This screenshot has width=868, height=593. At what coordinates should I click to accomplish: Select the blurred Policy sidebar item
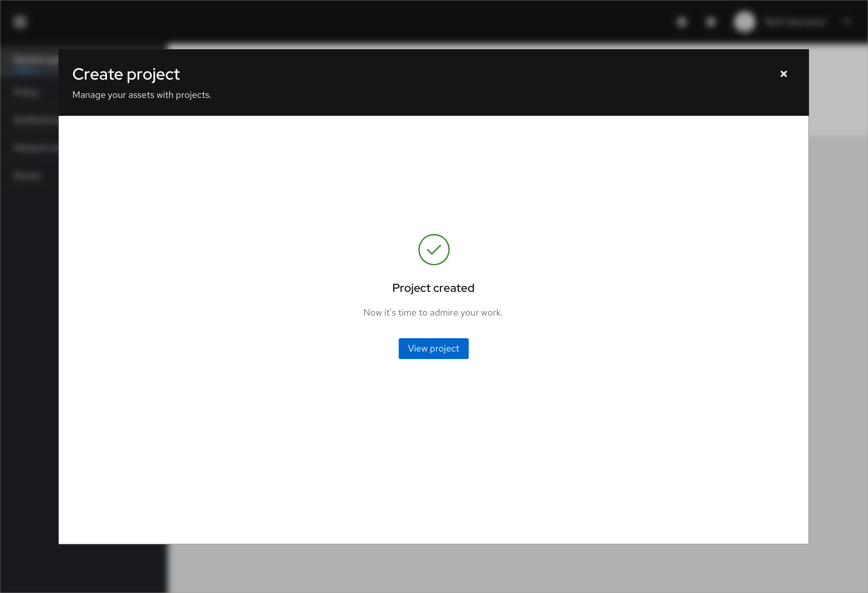click(x=26, y=92)
